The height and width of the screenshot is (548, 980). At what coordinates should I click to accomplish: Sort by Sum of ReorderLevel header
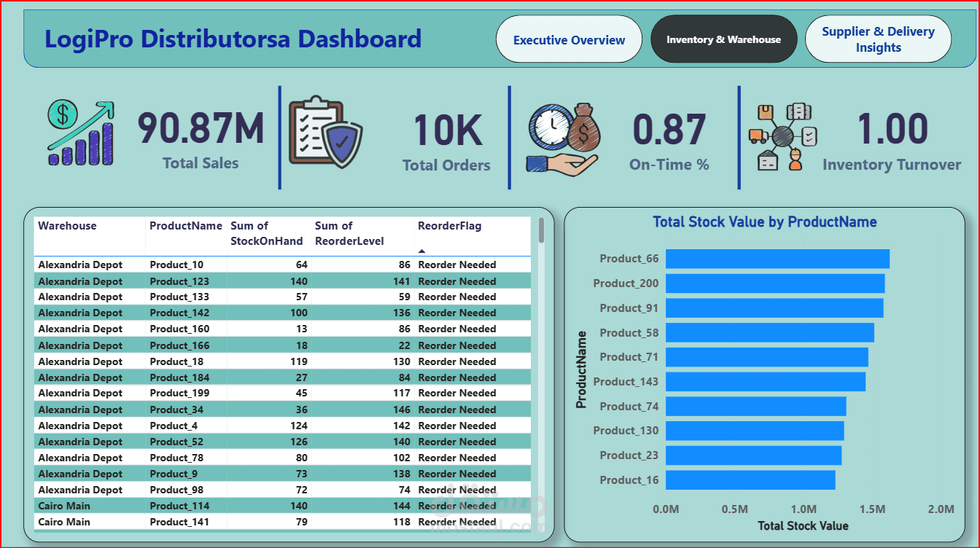pyautogui.click(x=349, y=233)
